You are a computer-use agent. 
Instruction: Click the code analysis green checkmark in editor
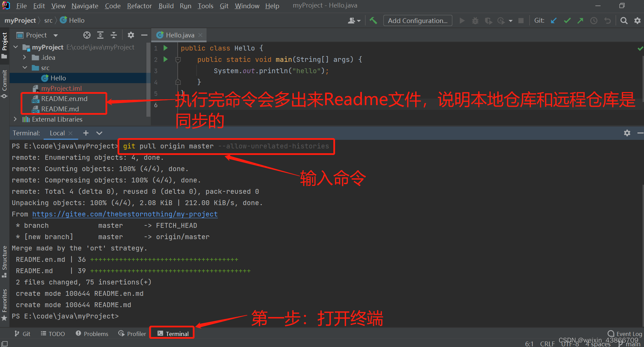pyautogui.click(x=640, y=48)
